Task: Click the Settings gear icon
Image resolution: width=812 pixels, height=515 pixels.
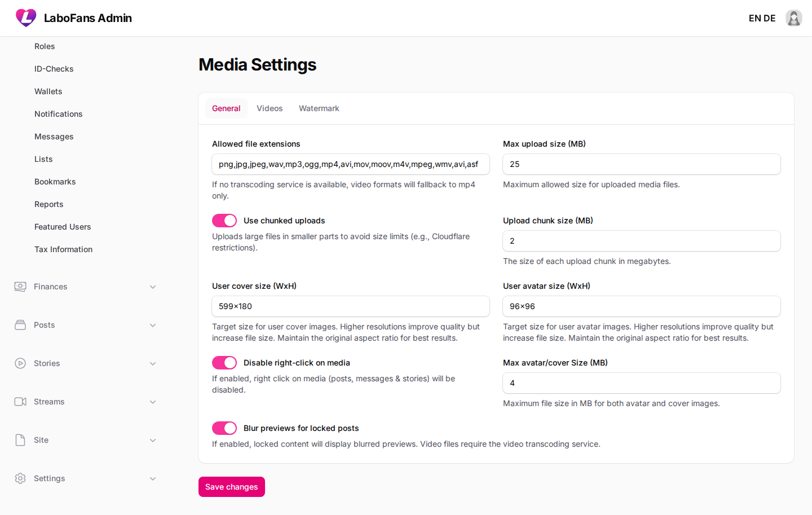Action: (20, 478)
